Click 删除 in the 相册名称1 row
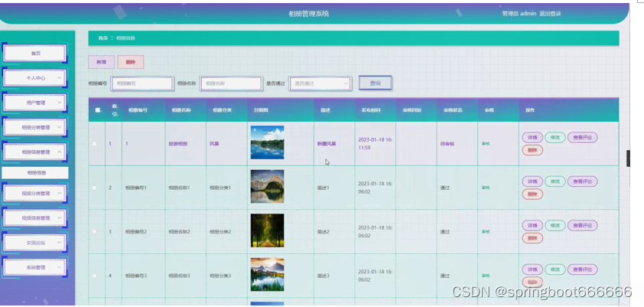Screen dimensions: 644x307 pos(532,194)
